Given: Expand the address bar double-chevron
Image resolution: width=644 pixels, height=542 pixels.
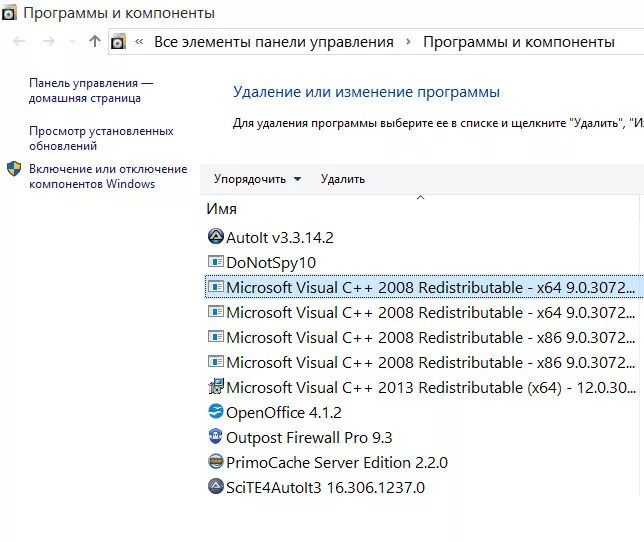Looking at the screenshot, I should pyautogui.click(x=139, y=41).
